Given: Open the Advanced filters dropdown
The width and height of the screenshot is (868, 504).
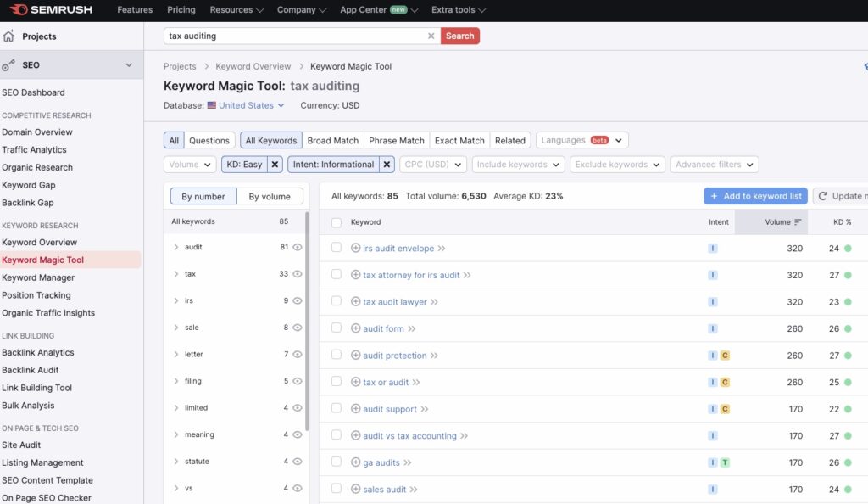Looking at the screenshot, I should pos(714,165).
